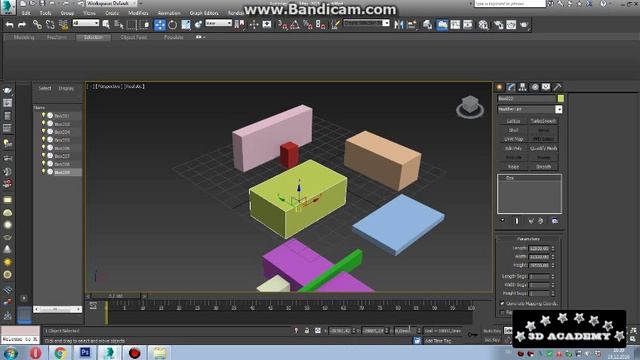Open the reference coordinate system dropdown

(218, 23)
